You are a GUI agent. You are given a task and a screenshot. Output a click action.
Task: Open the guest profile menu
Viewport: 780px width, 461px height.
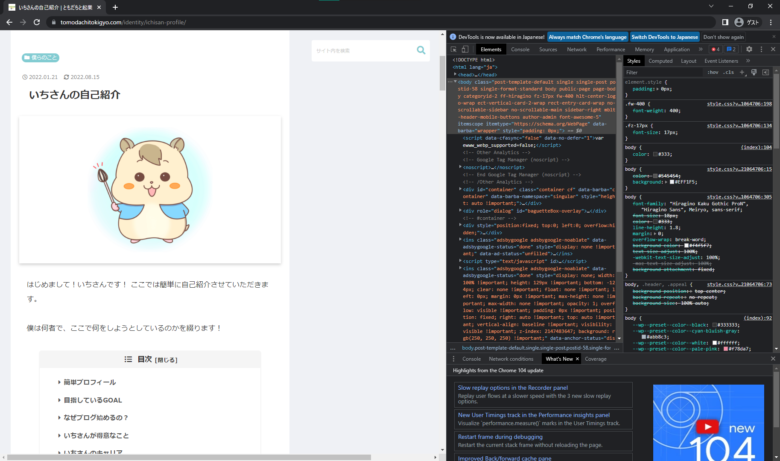(x=747, y=22)
